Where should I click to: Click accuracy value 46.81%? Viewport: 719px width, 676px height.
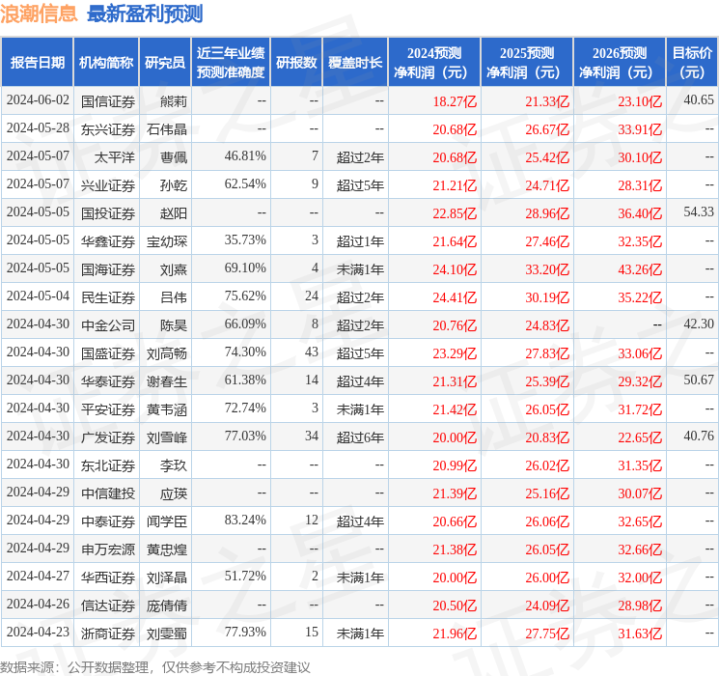[245, 156]
